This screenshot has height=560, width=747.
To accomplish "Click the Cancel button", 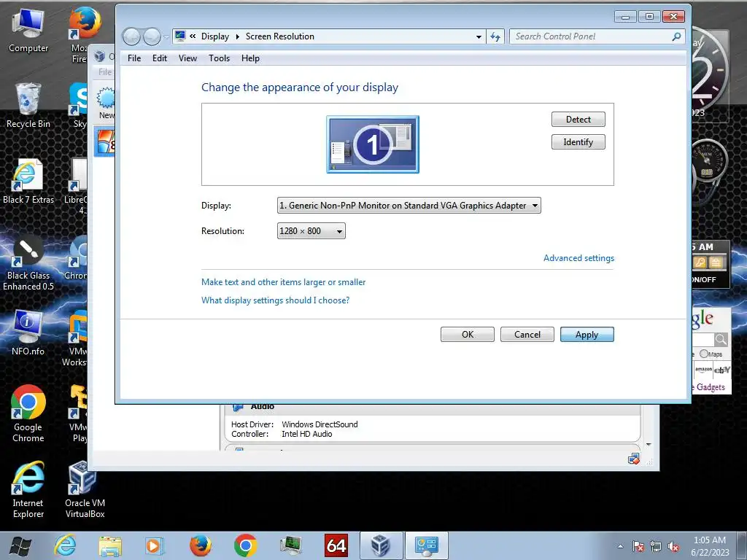I will (x=527, y=334).
